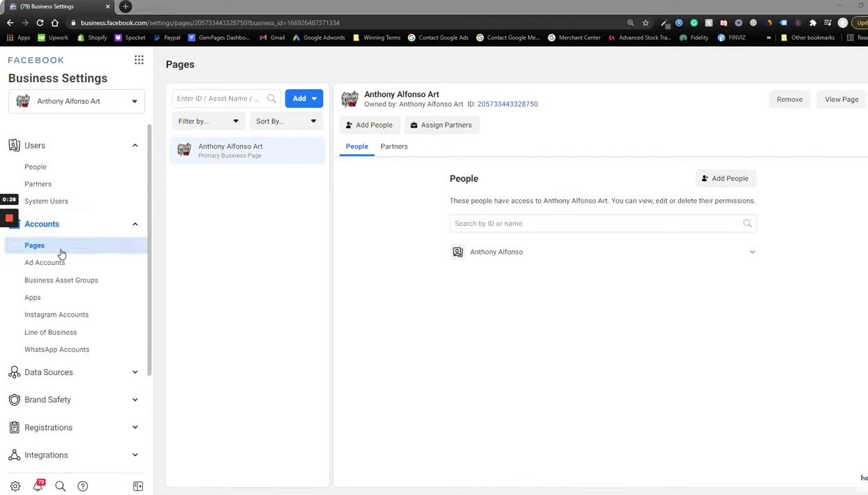Select Pages in the sidebar
The height and width of the screenshot is (495, 868).
34,245
